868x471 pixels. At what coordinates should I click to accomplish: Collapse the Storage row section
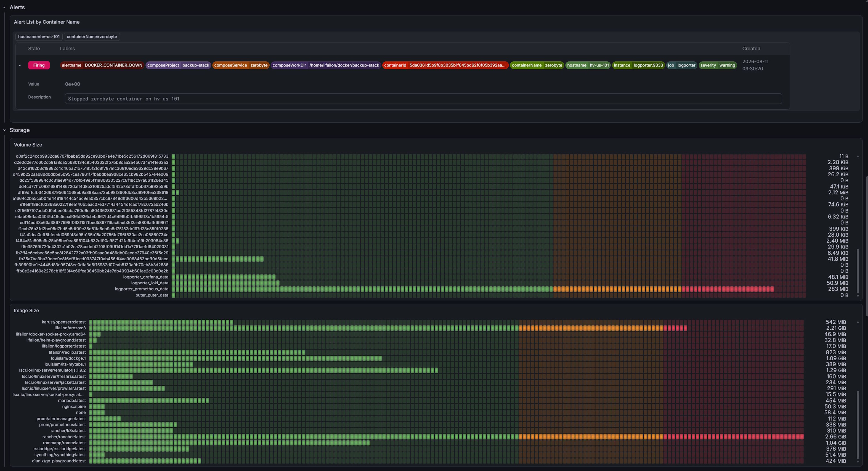[x=4, y=130]
